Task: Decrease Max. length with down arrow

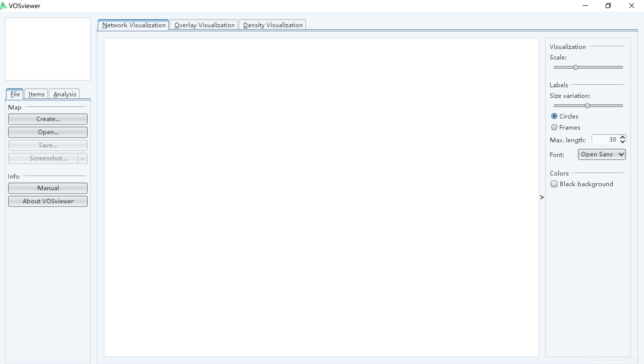Action: coord(623,142)
